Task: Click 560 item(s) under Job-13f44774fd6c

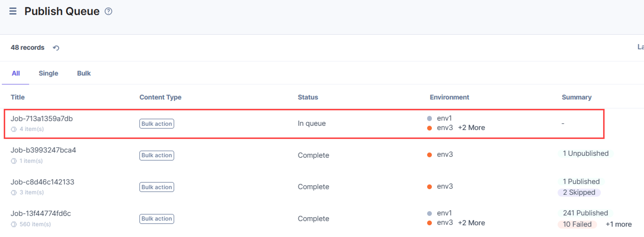Action: (35, 224)
